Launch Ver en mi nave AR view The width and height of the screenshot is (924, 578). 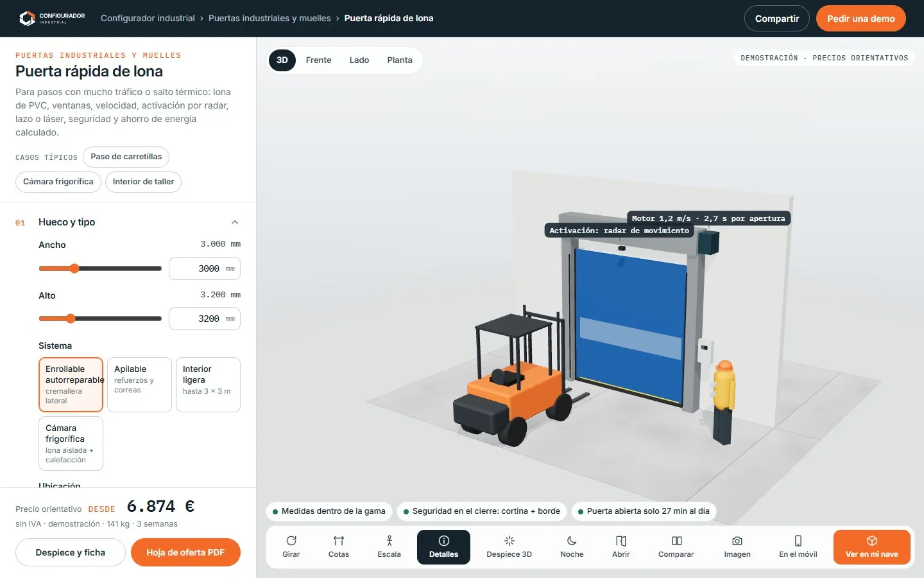click(872, 547)
